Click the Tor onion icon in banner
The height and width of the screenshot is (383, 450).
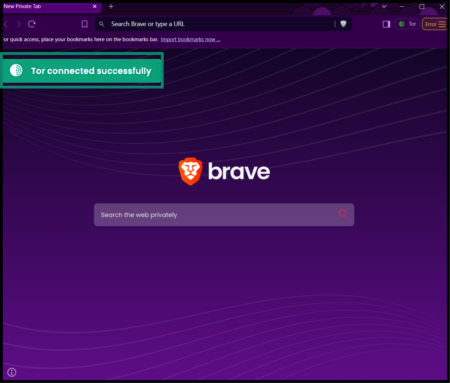click(x=16, y=70)
